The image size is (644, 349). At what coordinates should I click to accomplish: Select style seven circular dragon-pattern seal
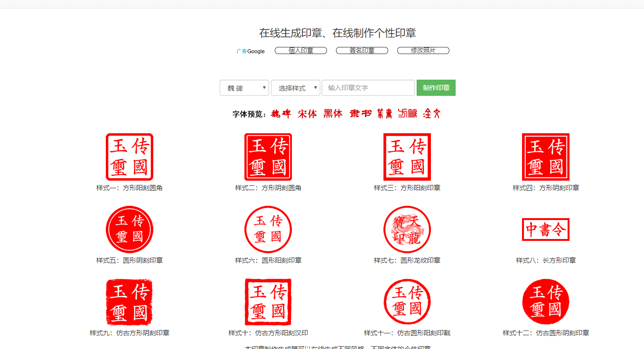(x=407, y=230)
